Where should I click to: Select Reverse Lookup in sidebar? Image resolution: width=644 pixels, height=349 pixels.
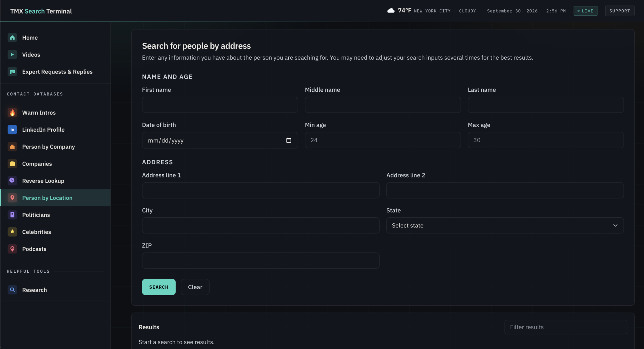(x=55, y=181)
